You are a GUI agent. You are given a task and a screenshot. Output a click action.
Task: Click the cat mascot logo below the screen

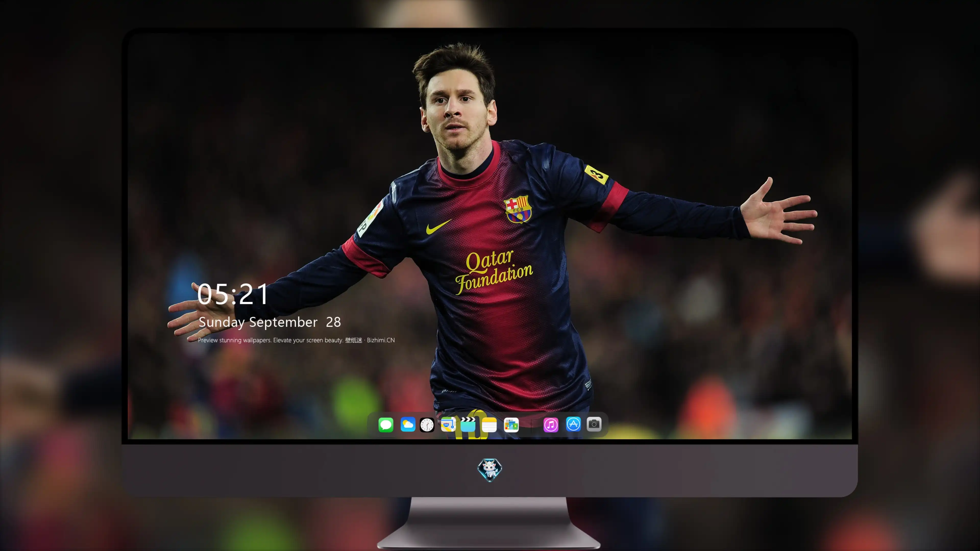[x=490, y=470]
